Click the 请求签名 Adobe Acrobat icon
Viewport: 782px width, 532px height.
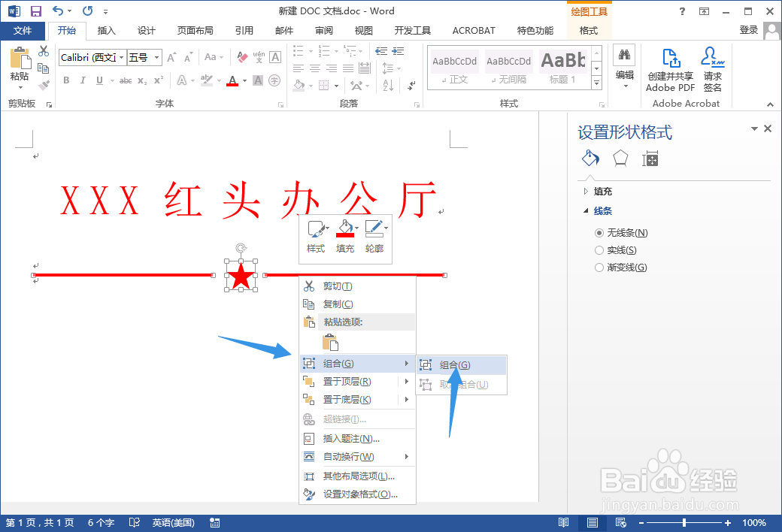tap(711, 69)
